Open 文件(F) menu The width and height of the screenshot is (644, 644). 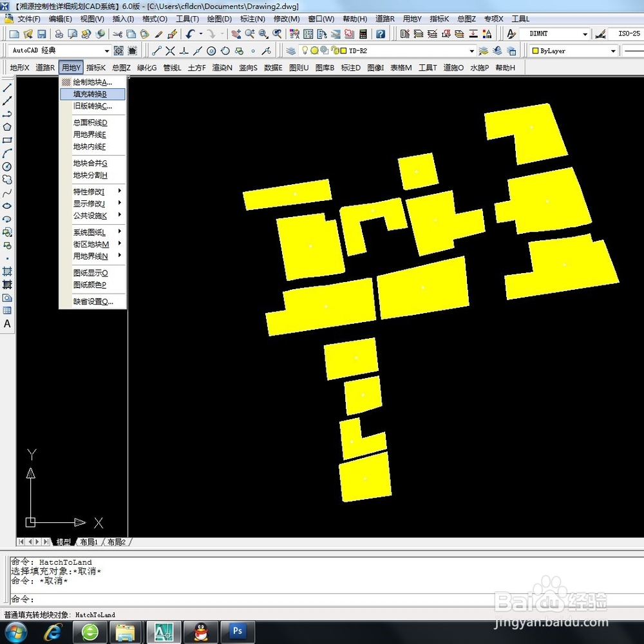point(29,19)
